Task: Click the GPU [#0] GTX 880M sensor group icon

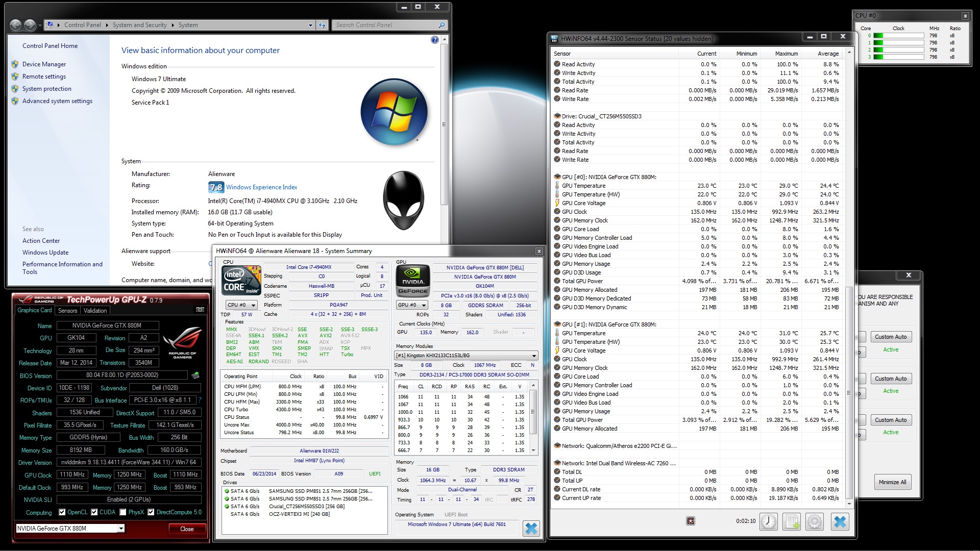Action: point(557,177)
